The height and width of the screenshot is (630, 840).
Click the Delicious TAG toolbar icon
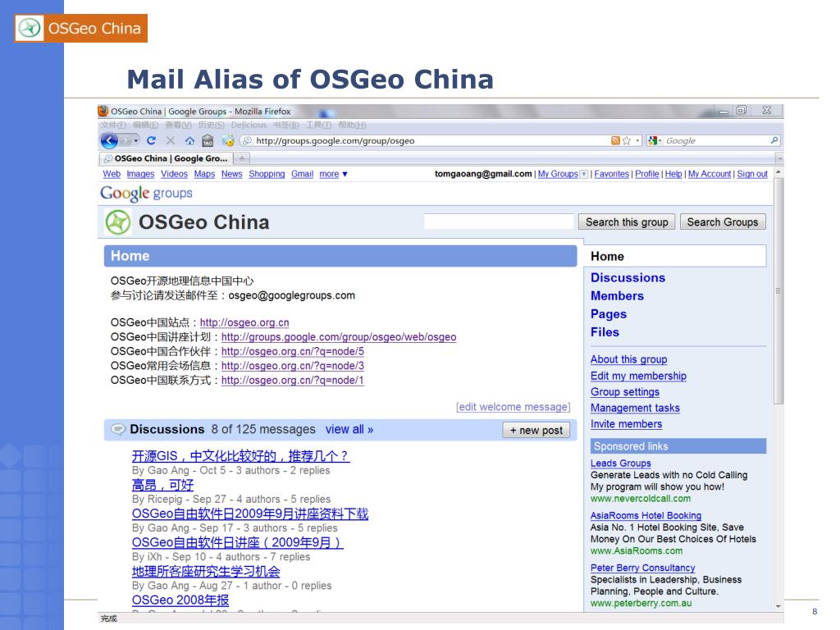208,141
